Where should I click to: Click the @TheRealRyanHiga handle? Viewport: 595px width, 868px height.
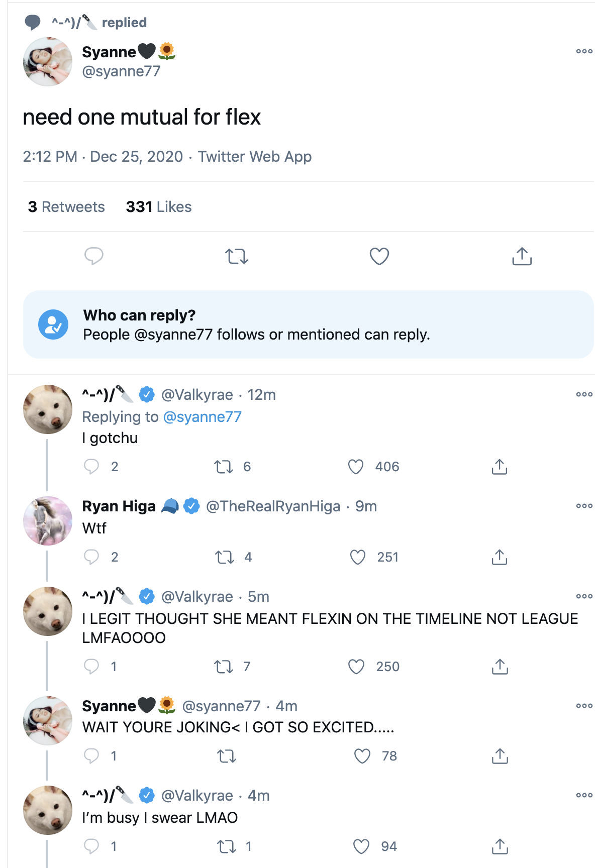(273, 506)
